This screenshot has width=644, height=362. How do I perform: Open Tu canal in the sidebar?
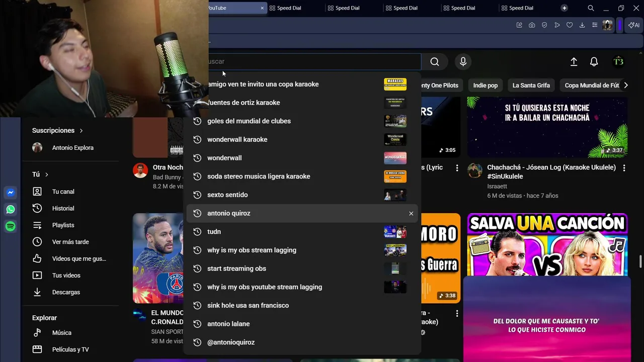click(x=70, y=192)
